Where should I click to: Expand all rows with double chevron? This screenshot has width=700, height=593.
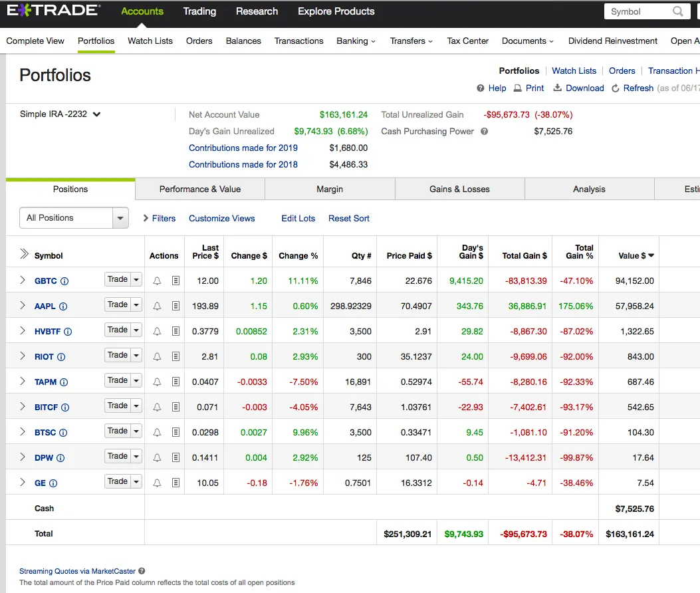[24, 254]
